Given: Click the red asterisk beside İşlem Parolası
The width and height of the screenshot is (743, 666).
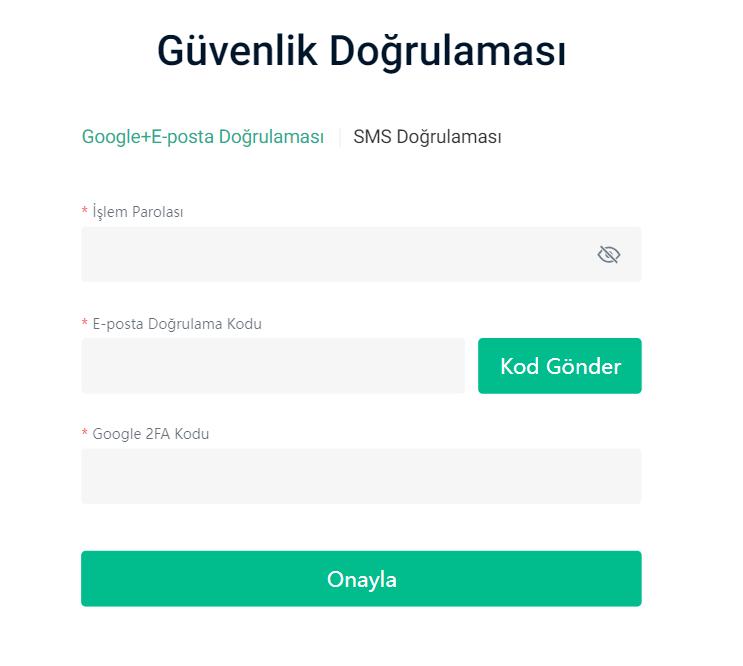Looking at the screenshot, I should (x=85, y=210).
